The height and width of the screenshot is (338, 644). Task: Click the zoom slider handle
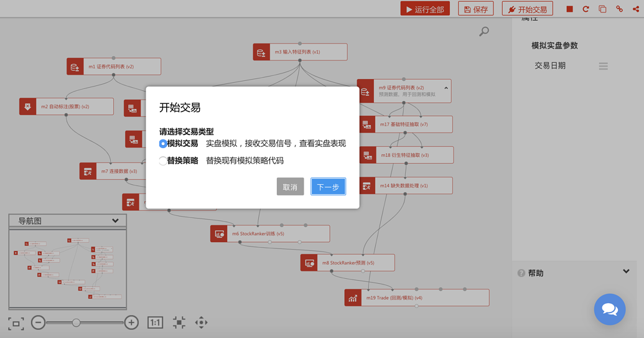coord(76,323)
